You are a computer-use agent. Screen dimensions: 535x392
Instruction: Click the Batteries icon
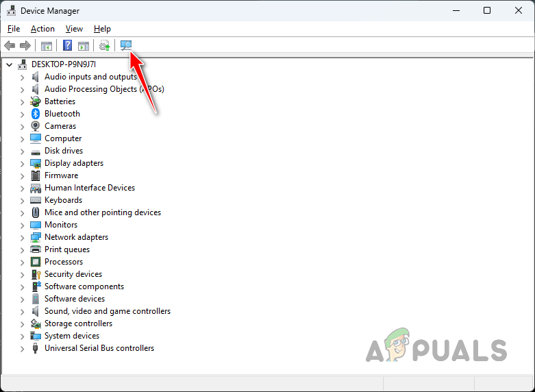click(36, 101)
